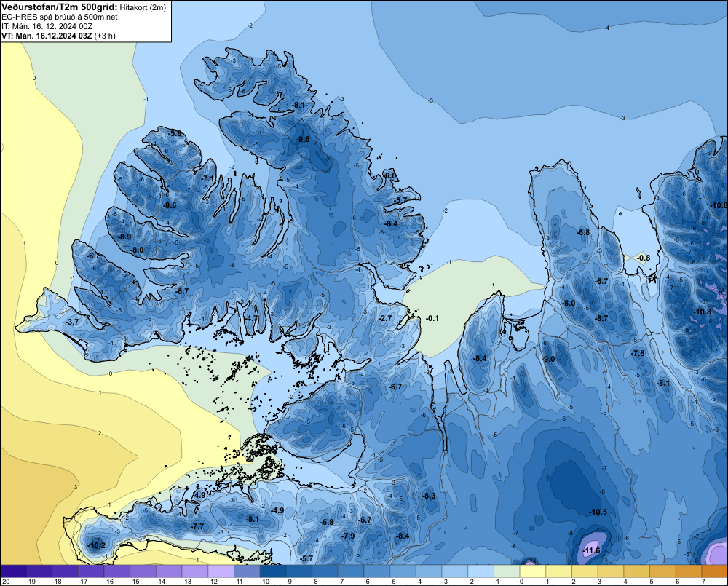
Task: Click the -10.2 temperature label
Action: [x=97, y=545]
